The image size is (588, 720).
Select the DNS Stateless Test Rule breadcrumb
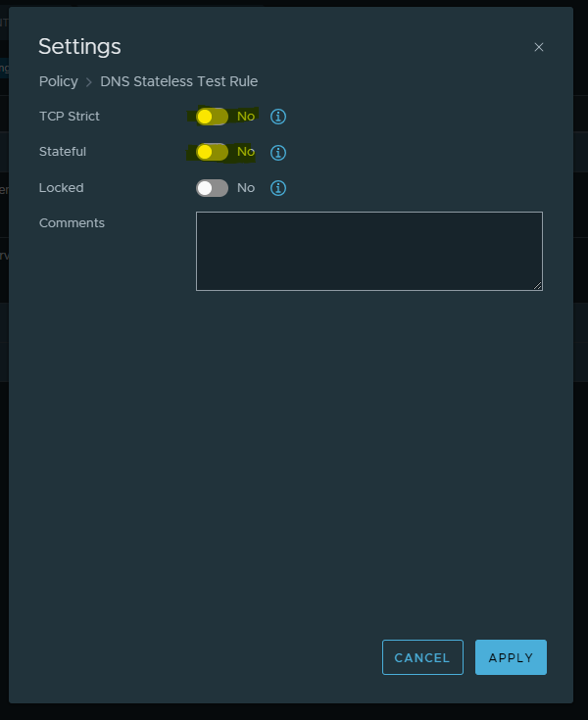click(178, 81)
